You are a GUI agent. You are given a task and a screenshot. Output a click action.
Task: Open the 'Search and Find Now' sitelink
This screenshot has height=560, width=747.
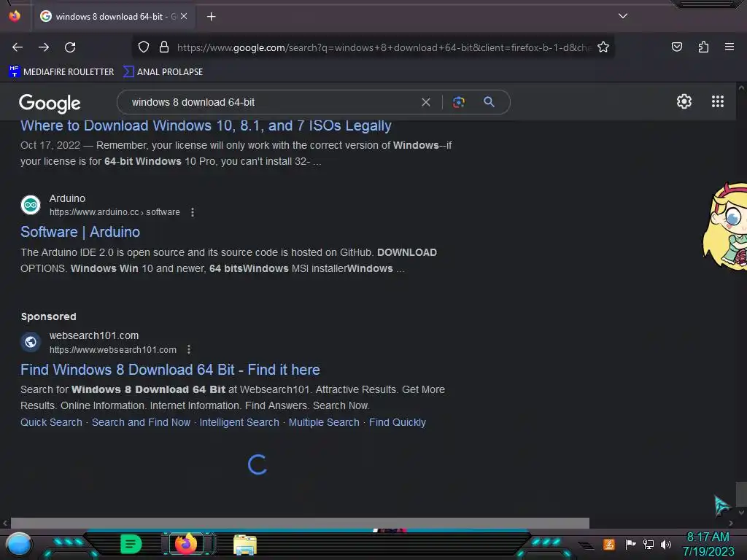(x=141, y=422)
